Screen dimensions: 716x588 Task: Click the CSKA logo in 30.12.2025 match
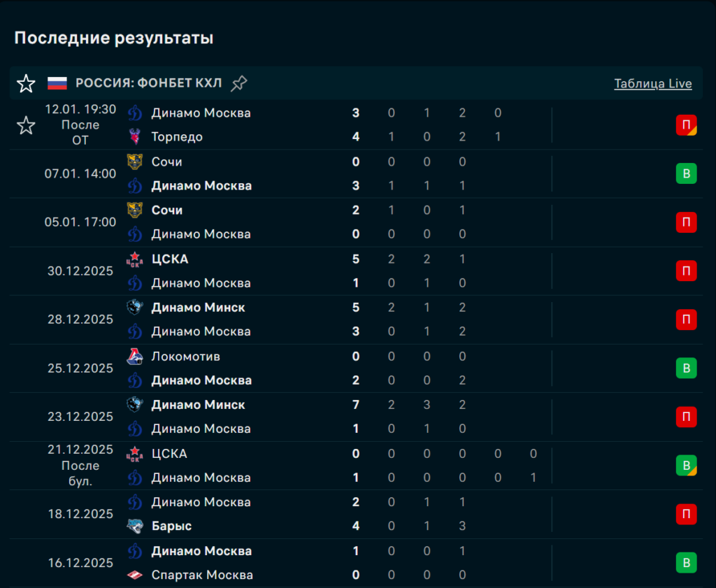point(135,259)
